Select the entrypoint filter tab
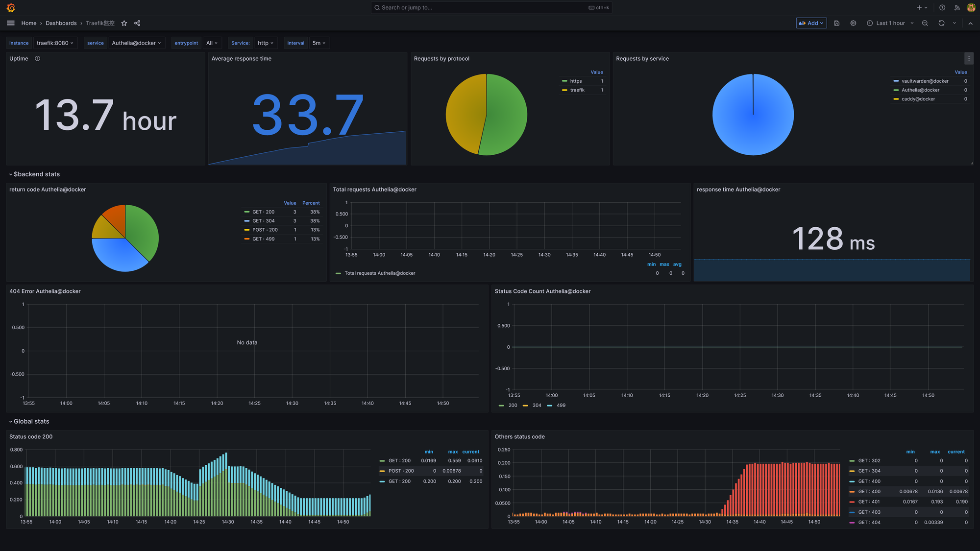This screenshot has width=980, height=551. (186, 43)
